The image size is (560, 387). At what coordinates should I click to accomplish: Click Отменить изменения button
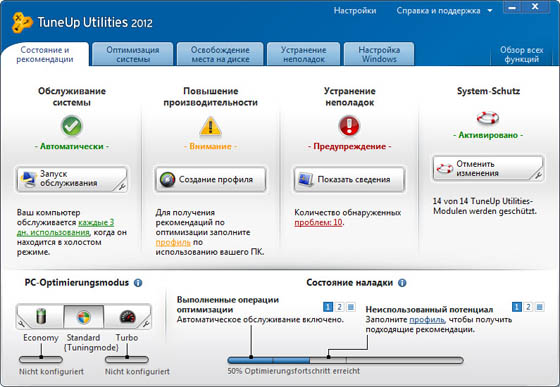(488, 168)
